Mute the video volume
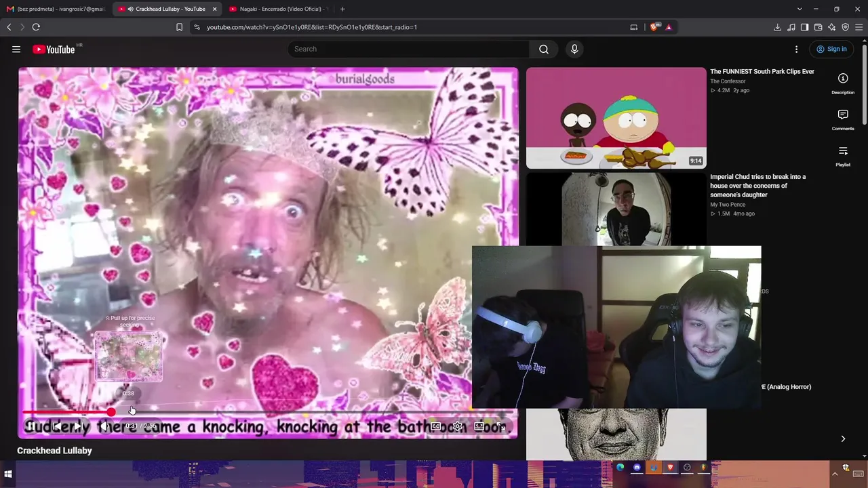Viewport: 868px width, 488px height. tap(104, 426)
